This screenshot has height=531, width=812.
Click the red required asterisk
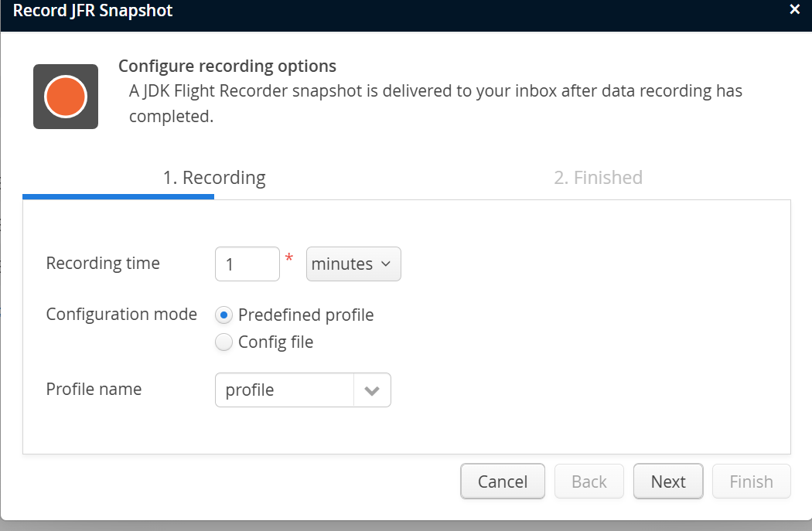[289, 258]
